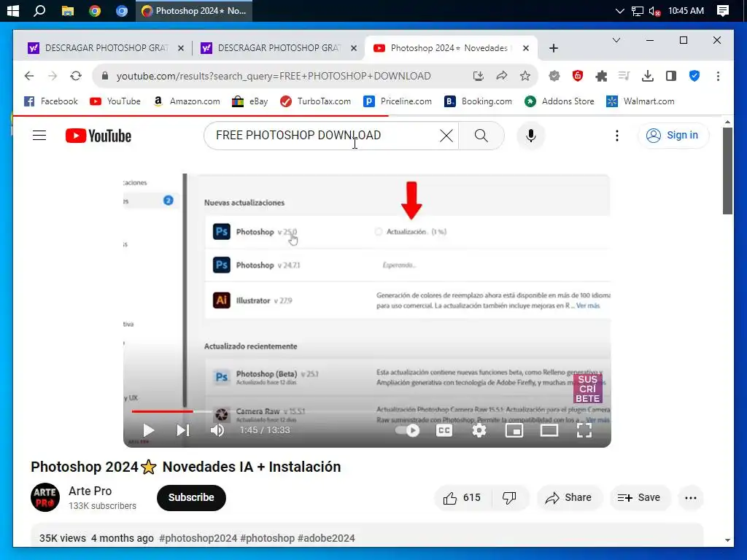Reload the current page
This screenshot has width=747, height=560.
[x=76, y=76]
